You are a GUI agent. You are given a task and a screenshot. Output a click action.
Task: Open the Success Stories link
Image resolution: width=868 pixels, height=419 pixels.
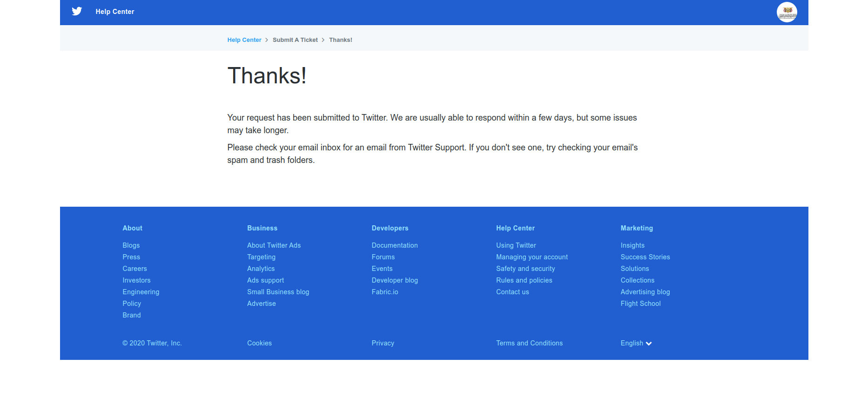pyautogui.click(x=645, y=257)
